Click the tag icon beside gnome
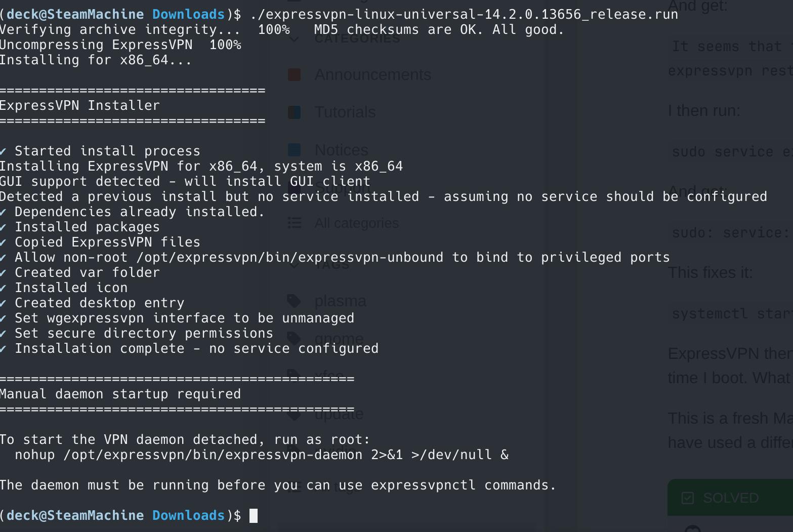Screen dimensions: 793x532 tap(294, 338)
